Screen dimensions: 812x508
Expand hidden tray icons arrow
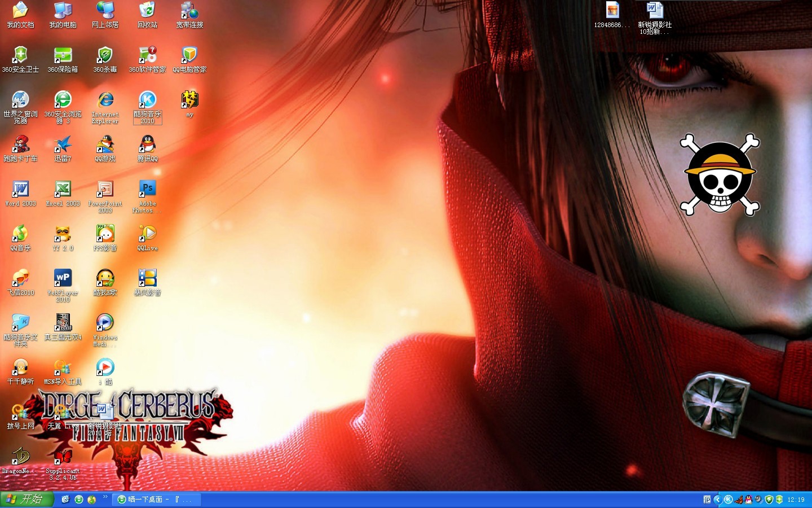click(717, 500)
